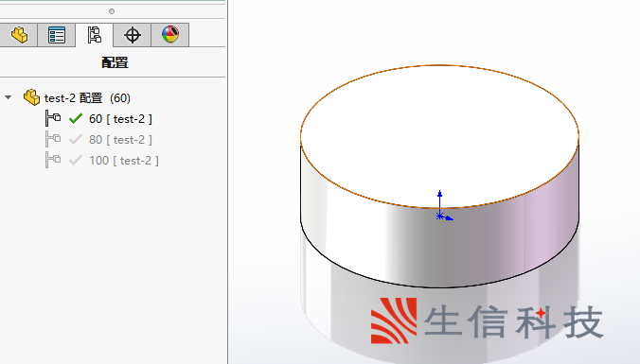Click the panel splitter handle dot at top
Image resolution: width=640 pixels, height=364 pixels.
pyautogui.click(x=112, y=11)
